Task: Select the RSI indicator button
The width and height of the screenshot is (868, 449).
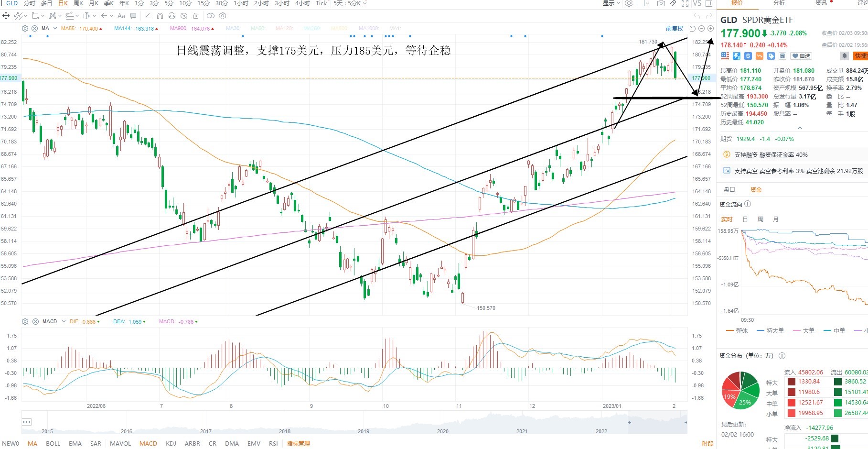Action: (273, 443)
